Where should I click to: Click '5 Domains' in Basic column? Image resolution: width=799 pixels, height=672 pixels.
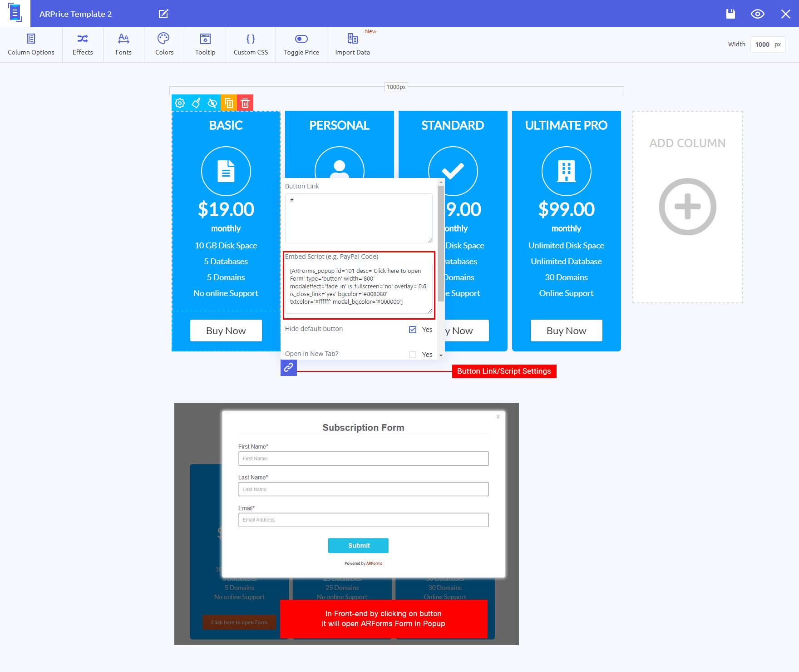coord(226,277)
